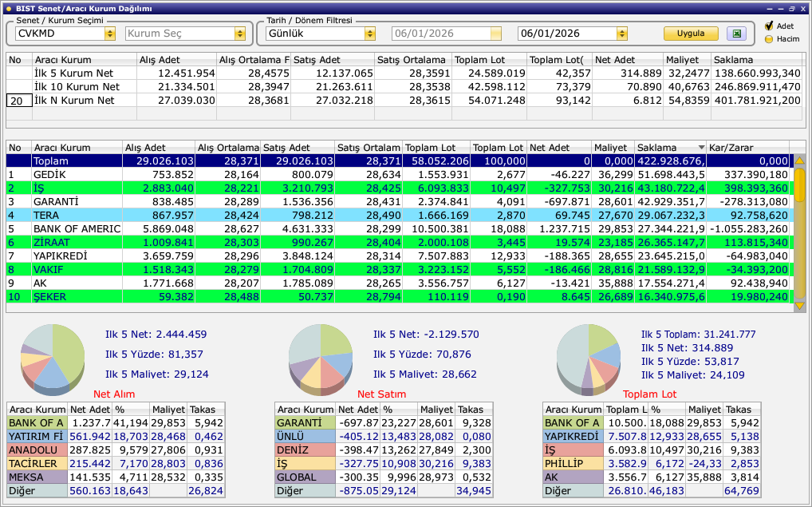Image resolution: width=812 pixels, height=507 pixels.
Task: Click the Diğer row in the Toplam Lot table
Action: pyautogui.click(x=652, y=490)
